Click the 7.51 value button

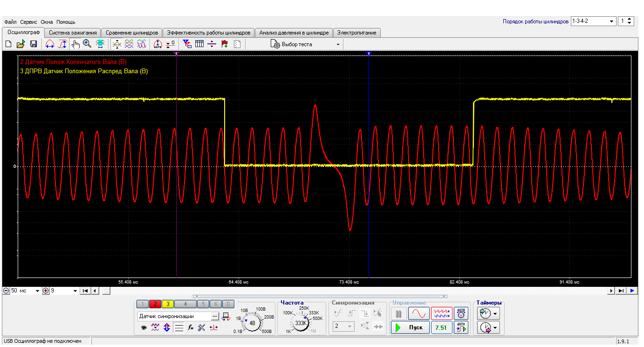coord(441,327)
